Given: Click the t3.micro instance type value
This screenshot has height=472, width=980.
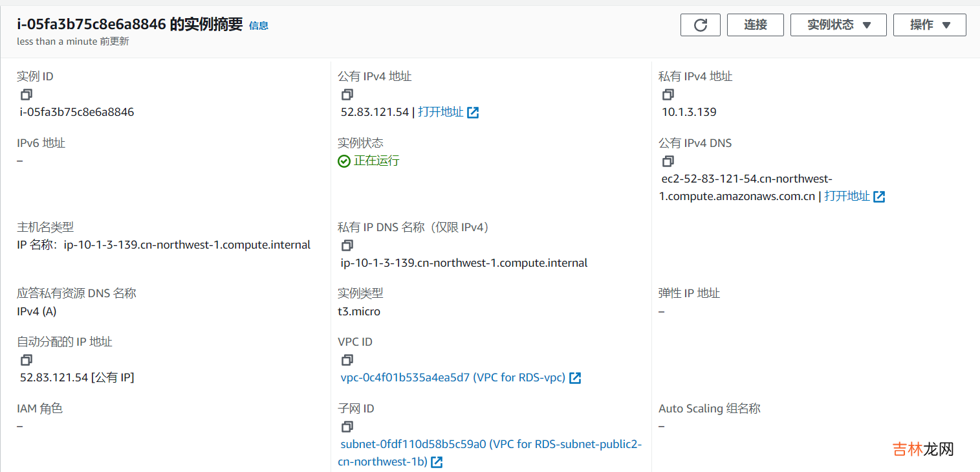Looking at the screenshot, I should pyautogui.click(x=359, y=311).
